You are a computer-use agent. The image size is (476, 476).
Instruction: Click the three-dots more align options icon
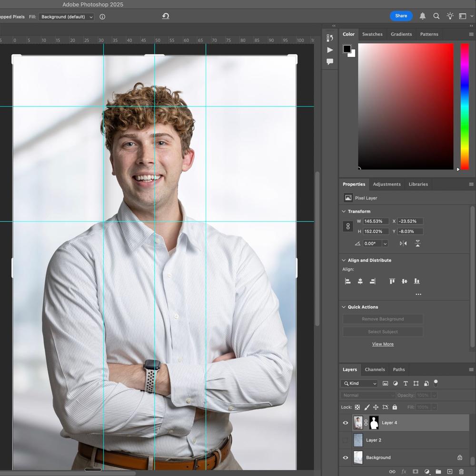pos(418,294)
